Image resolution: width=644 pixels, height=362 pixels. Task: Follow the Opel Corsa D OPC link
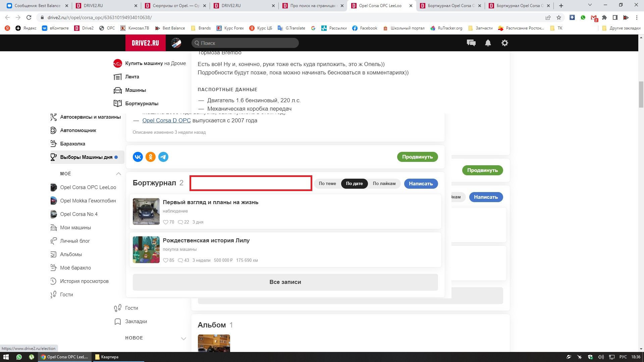pos(166,120)
